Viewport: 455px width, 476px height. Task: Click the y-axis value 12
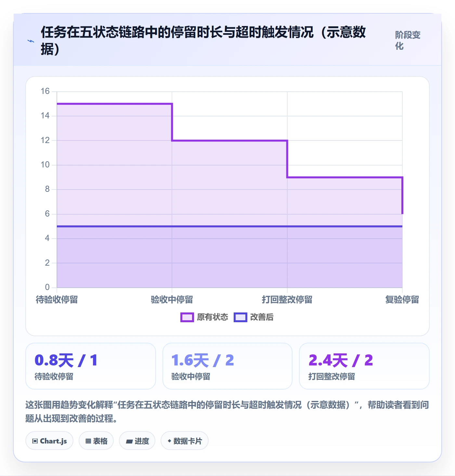click(x=45, y=140)
